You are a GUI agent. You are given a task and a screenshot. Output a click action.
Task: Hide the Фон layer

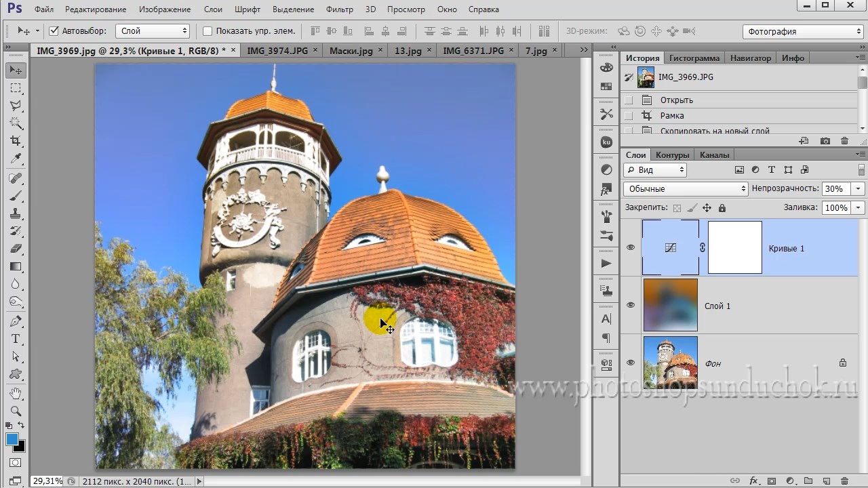pyautogui.click(x=631, y=363)
